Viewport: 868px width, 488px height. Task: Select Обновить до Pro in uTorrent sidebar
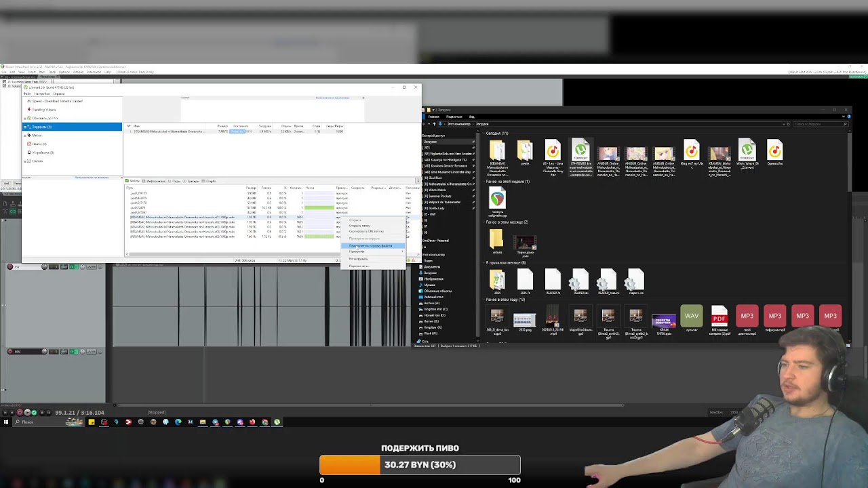(45, 118)
